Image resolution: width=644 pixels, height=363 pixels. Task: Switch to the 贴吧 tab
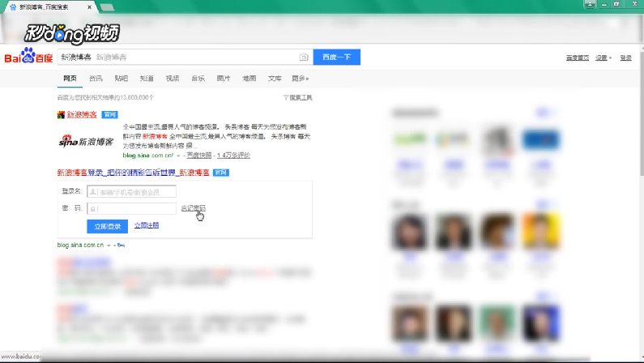[122, 79]
